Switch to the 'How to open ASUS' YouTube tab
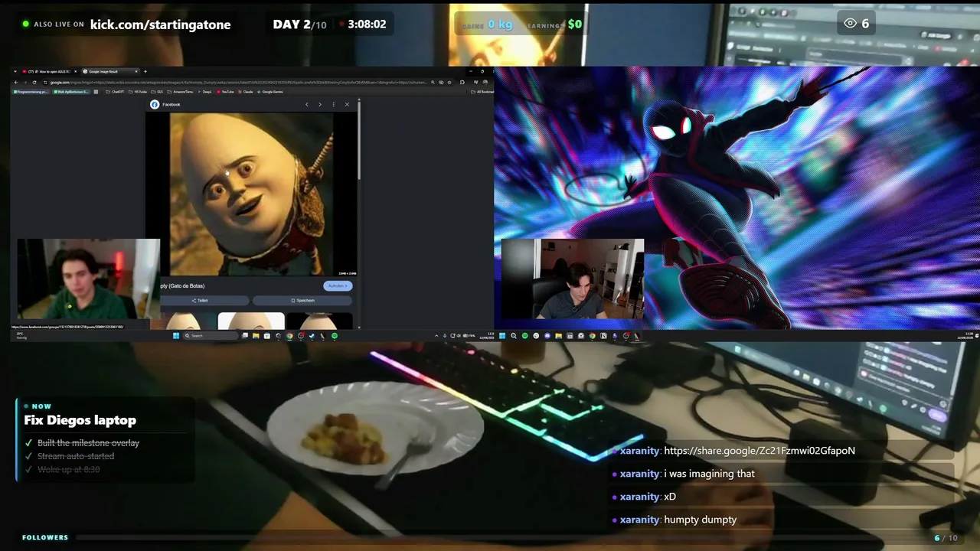Screen dimensions: 980x551 49,71
